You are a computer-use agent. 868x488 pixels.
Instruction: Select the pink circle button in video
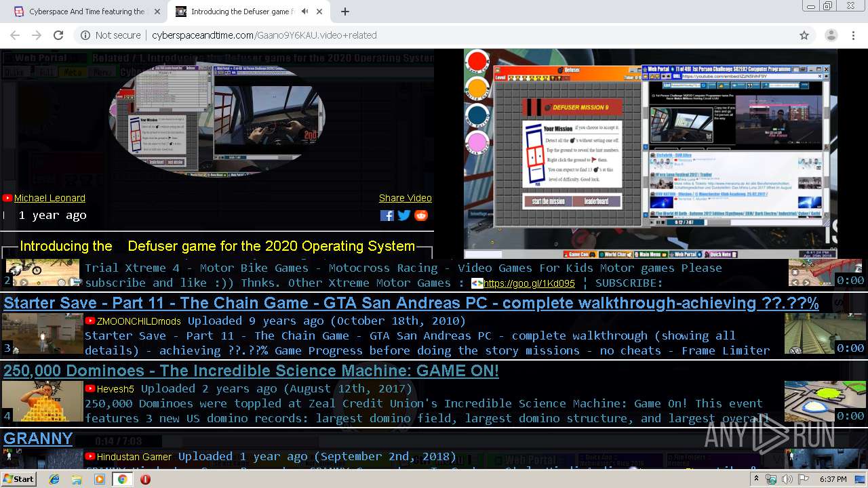click(477, 143)
